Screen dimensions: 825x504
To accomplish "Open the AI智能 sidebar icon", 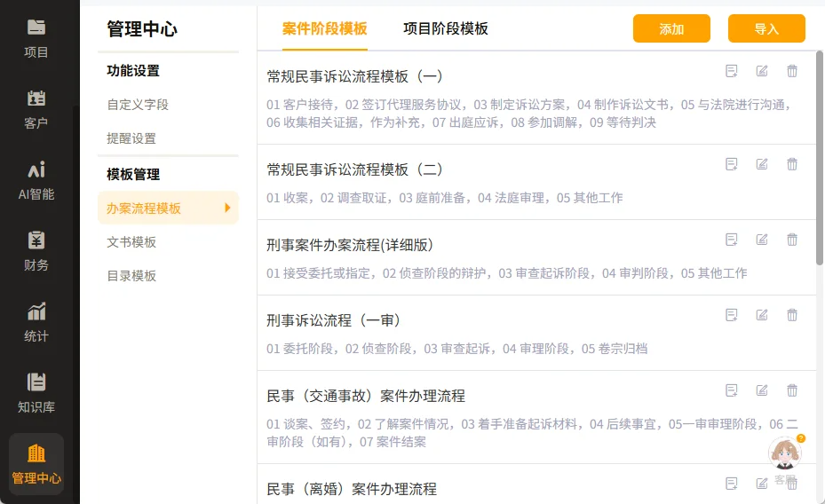I will click(36, 179).
